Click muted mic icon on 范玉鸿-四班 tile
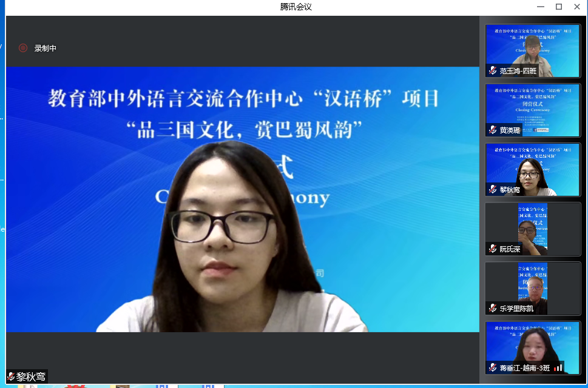588x388 pixels. point(493,71)
